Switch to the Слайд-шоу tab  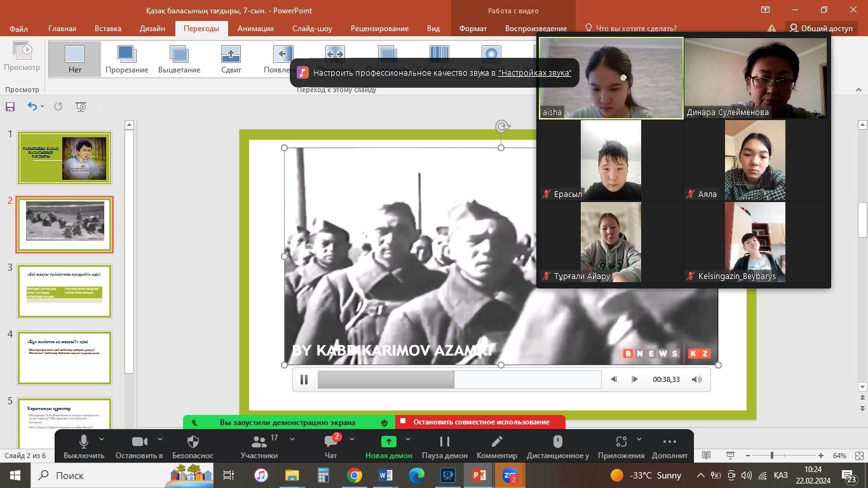click(312, 29)
